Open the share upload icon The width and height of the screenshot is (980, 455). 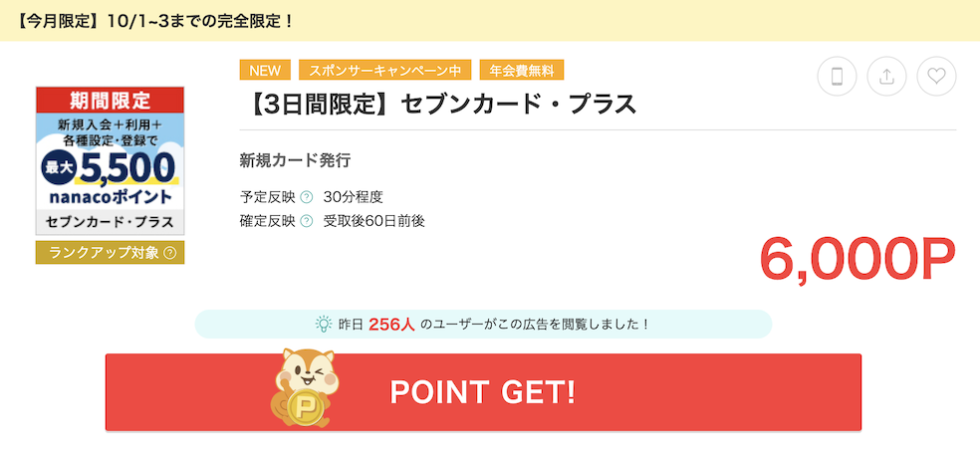[x=886, y=77]
